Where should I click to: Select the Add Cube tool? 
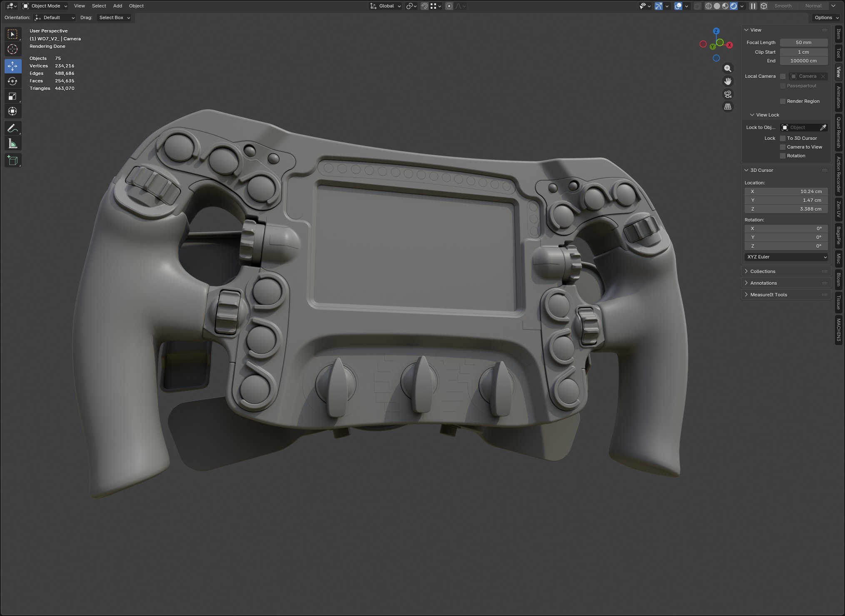point(12,160)
